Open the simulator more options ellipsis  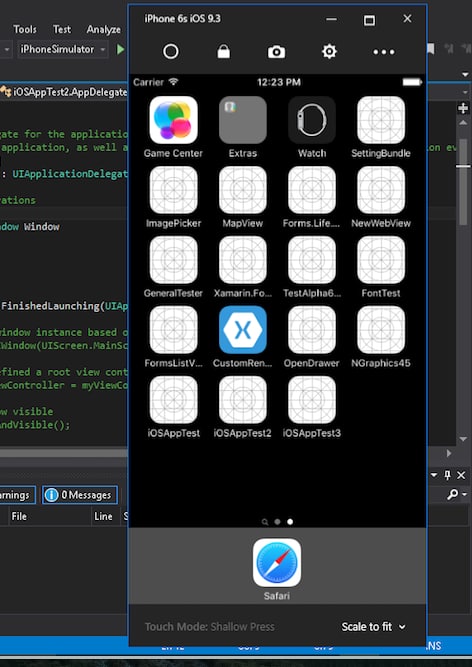[x=384, y=52]
